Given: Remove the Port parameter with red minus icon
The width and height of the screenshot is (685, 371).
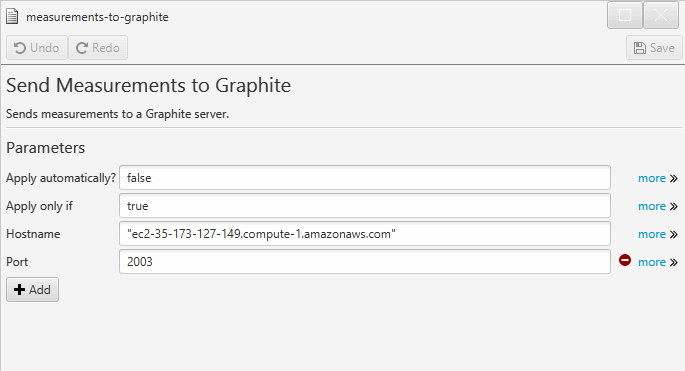Looking at the screenshot, I should tap(625, 260).
